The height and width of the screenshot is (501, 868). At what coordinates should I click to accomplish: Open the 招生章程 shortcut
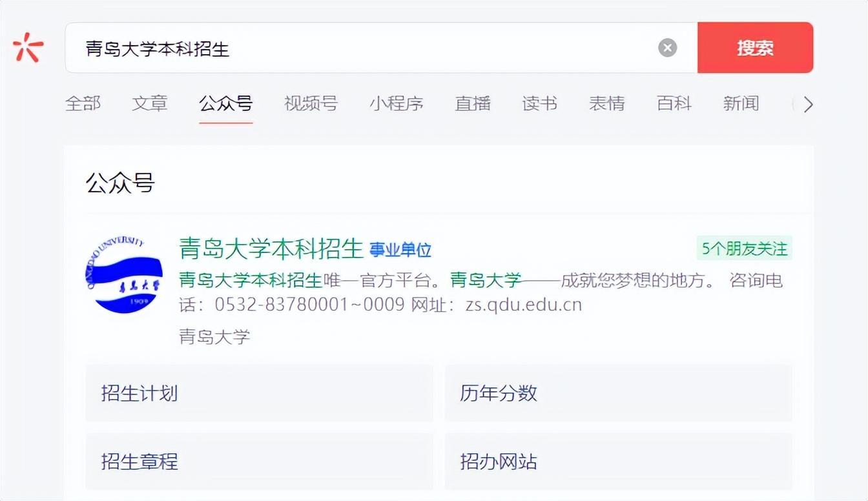258,461
